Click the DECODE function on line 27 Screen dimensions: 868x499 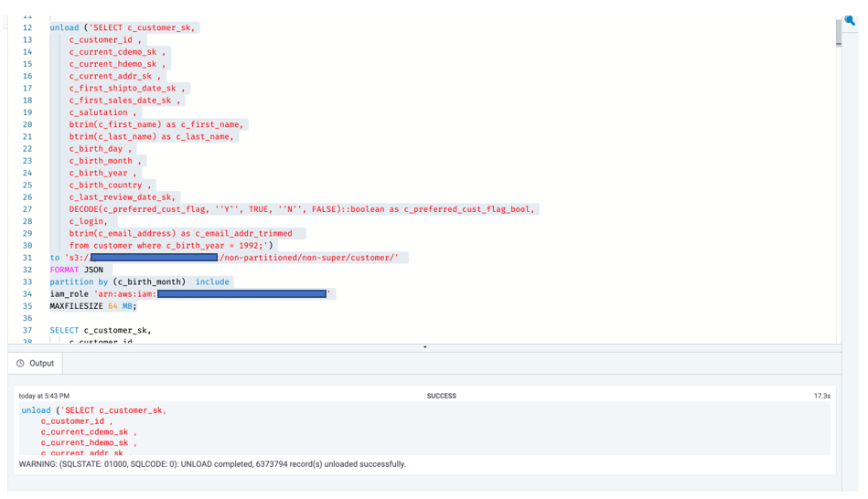point(83,209)
